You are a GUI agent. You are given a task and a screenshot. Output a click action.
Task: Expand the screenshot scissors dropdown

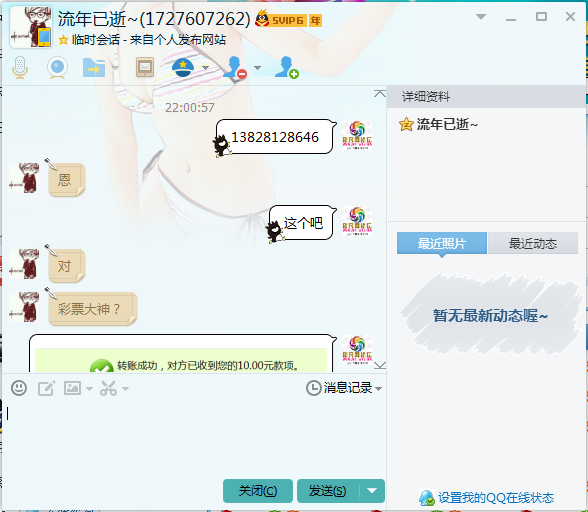click(x=125, y=389)
